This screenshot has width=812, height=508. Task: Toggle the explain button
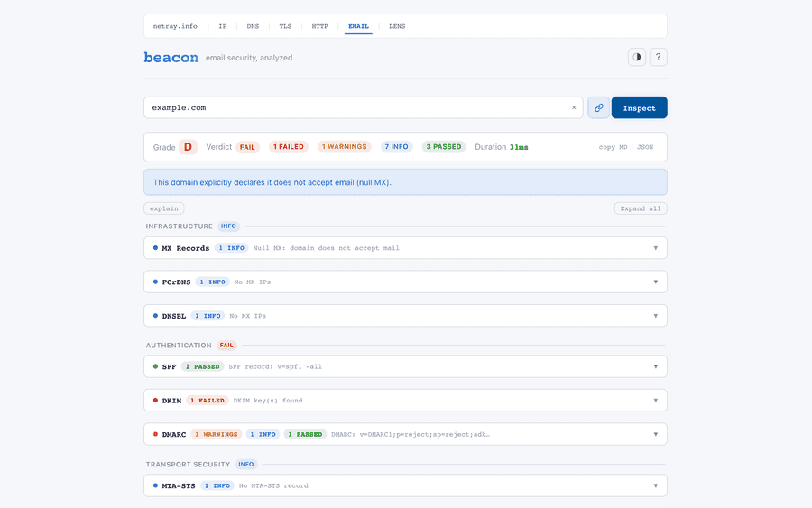click(164, 208)
